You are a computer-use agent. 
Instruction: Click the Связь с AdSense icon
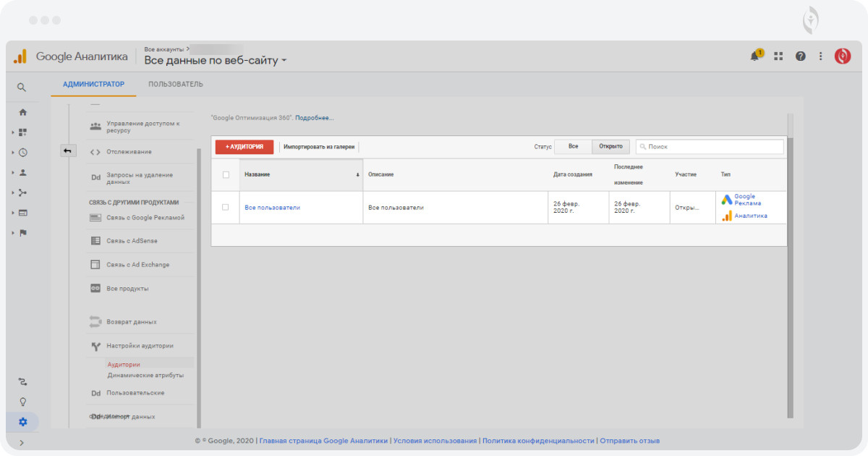coord(95,240)
